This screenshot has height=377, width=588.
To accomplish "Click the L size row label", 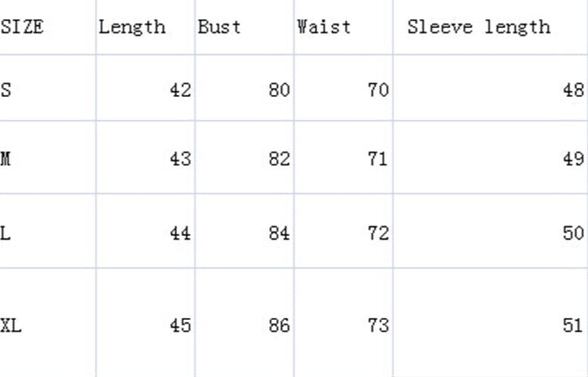I will pyautogui.click(x=6, y=233).
